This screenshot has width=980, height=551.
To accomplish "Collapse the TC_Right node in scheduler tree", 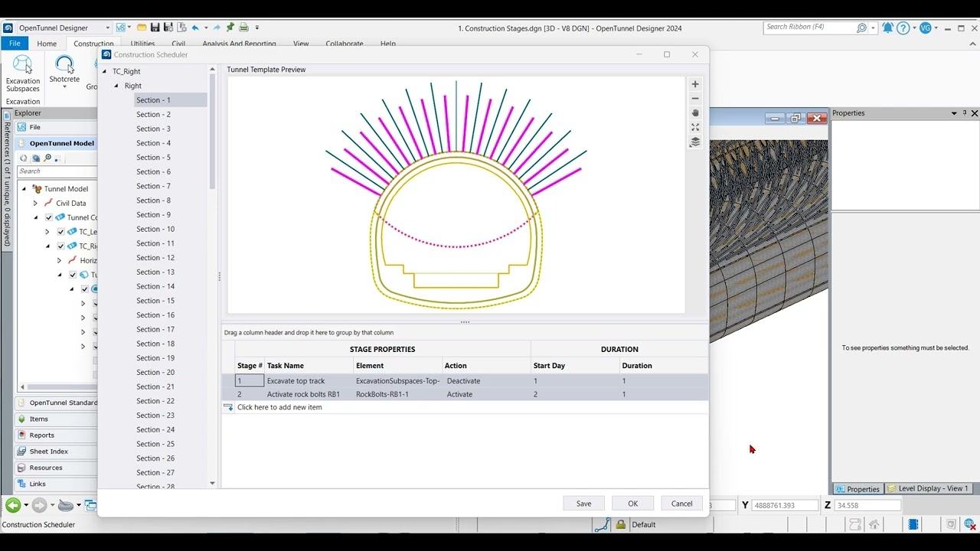I will point(105,72).
